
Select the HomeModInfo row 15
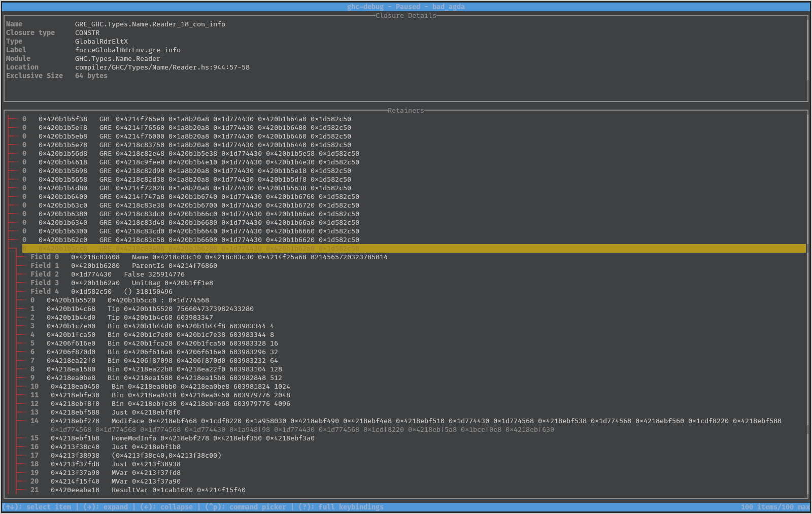click(182, 438)
